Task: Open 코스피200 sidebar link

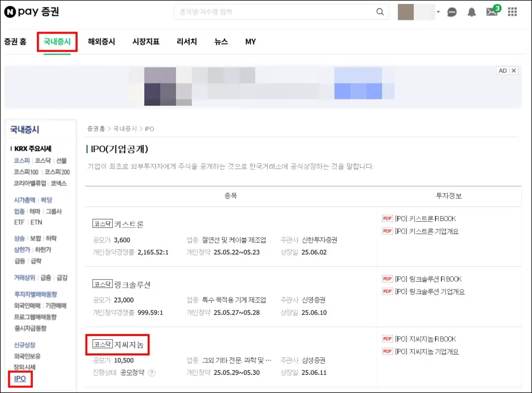Action: coord(57,172)
